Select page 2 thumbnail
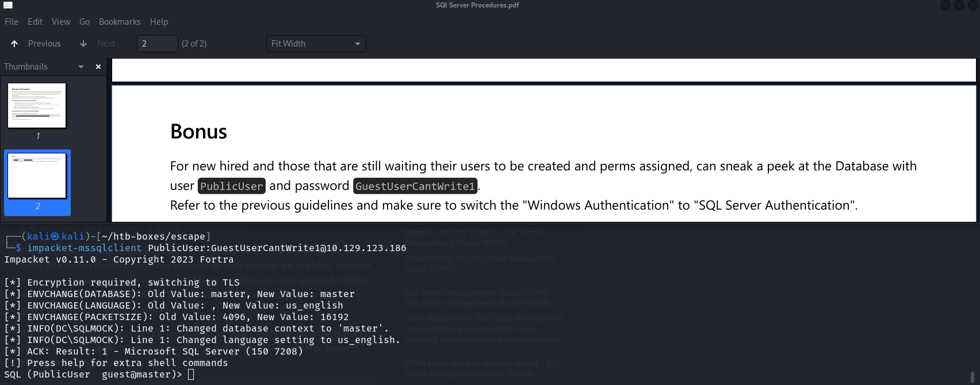 pos(37,176)
